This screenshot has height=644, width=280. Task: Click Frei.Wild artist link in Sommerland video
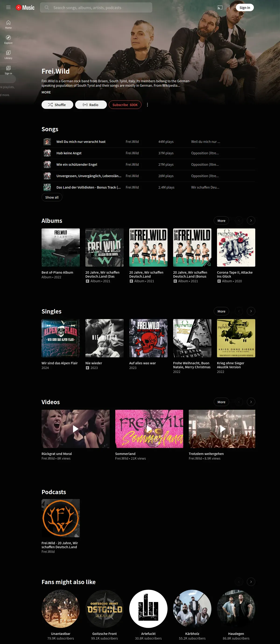point(122,458)
